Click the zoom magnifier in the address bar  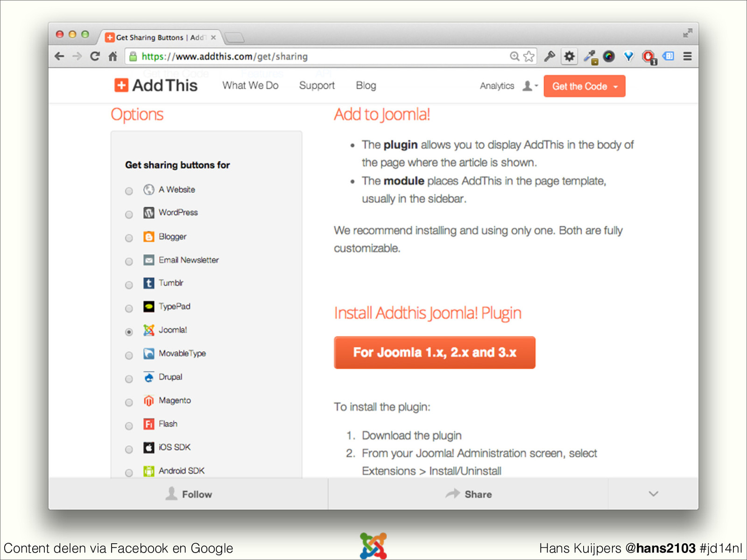click(514, 56)
